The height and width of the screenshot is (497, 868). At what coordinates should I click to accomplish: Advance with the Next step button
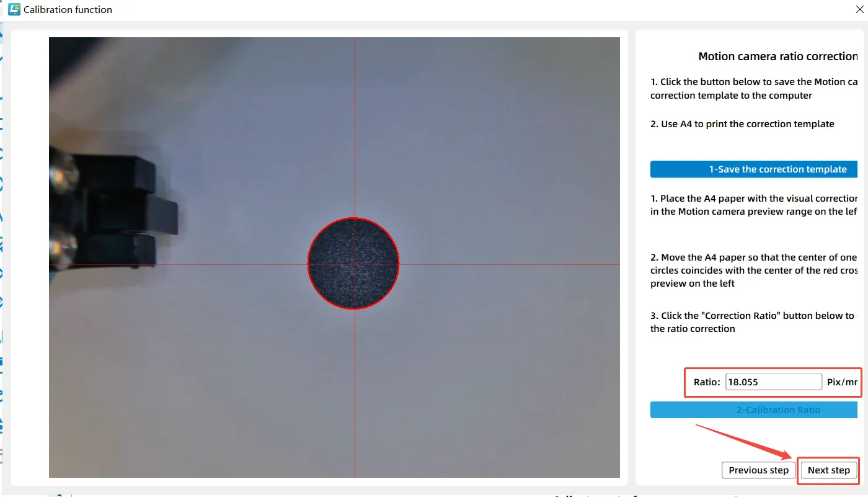[828, 470]
